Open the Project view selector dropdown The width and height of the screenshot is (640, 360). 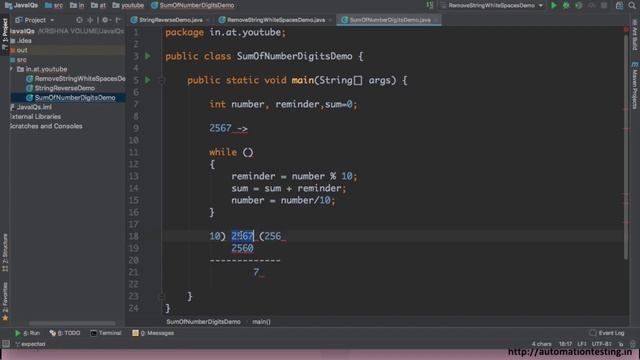35,20
